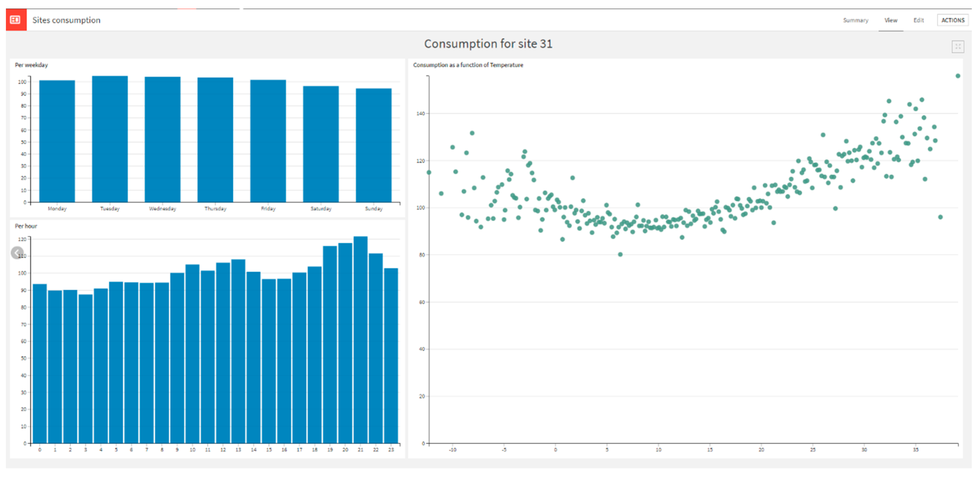Click the Sites consumption dashboard title

click(x=66, y=20)
